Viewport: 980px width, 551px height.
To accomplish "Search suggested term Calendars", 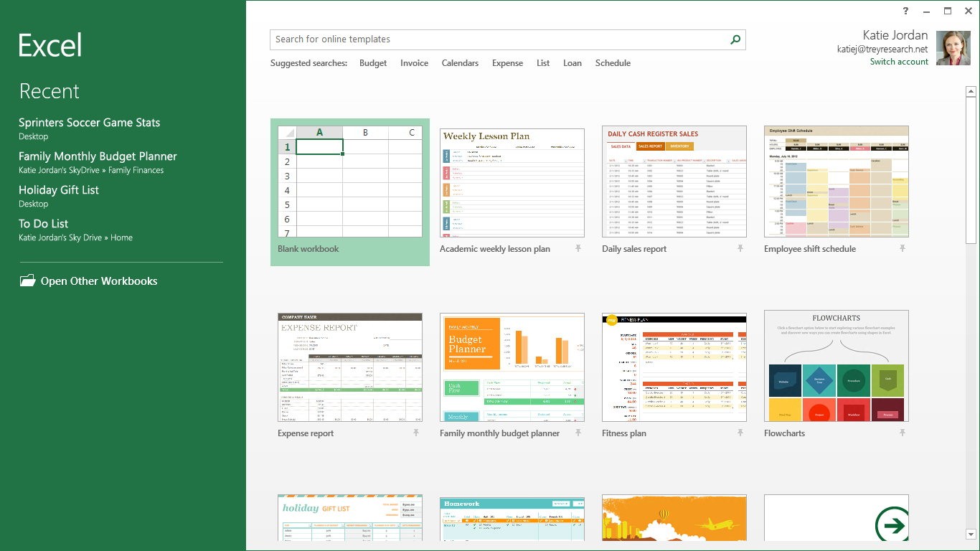I will click(x=460, y=63).
